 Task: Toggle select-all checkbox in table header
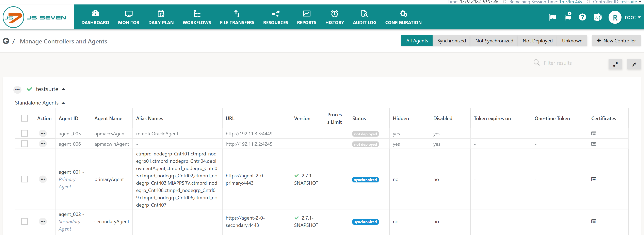[25, 118]
